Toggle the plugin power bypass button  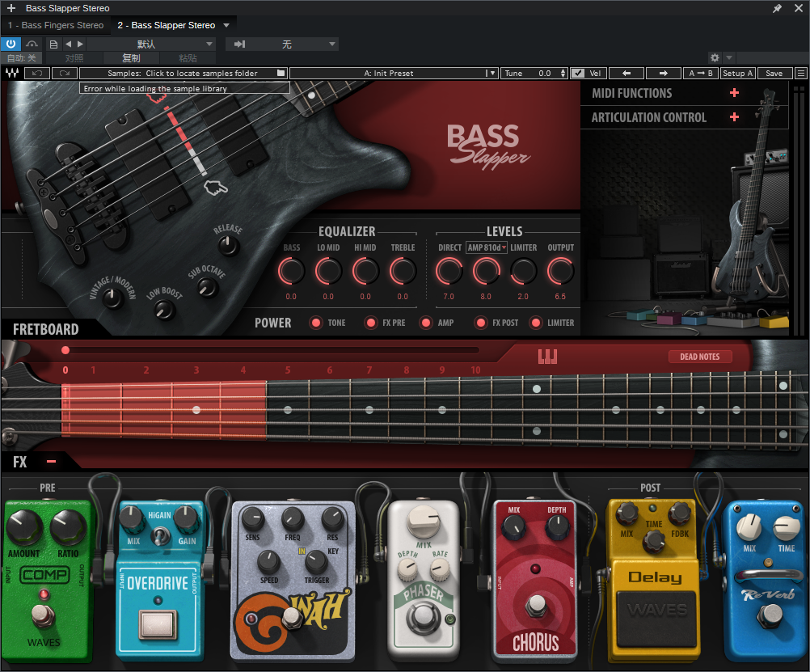tap(11, 44)
